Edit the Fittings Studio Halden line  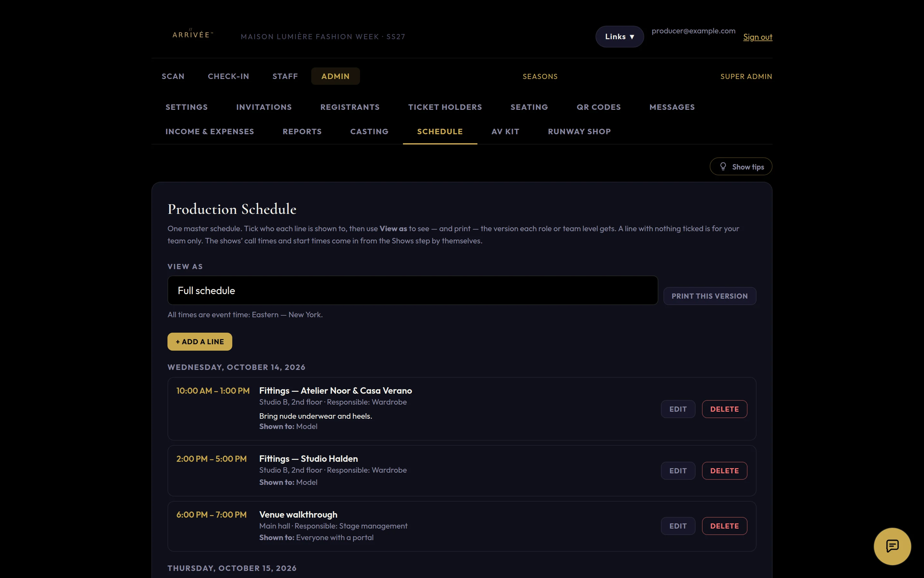[678, 470]
